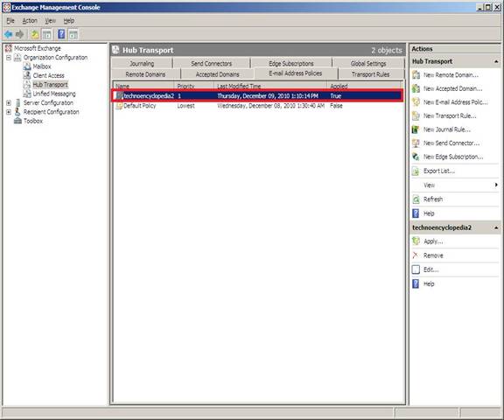Switch to the Transport Rules tab
This screenshot has width=504, height=420.
tap(371, 74)
